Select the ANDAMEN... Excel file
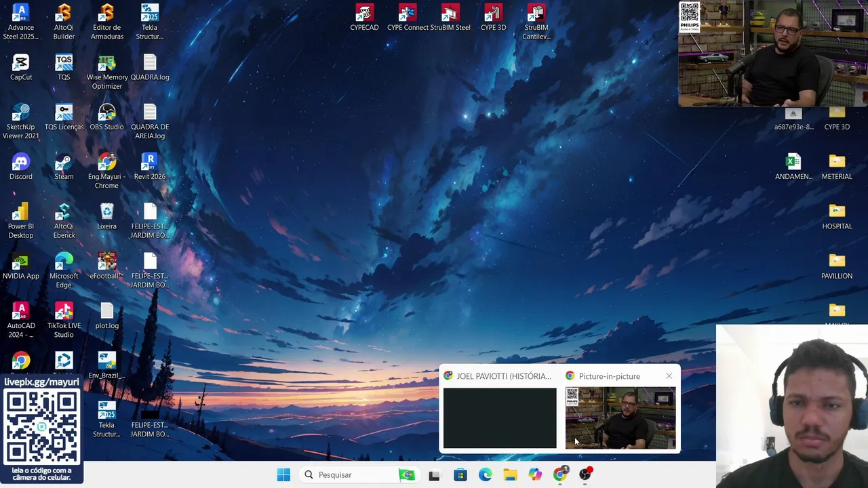 [793, 167]
